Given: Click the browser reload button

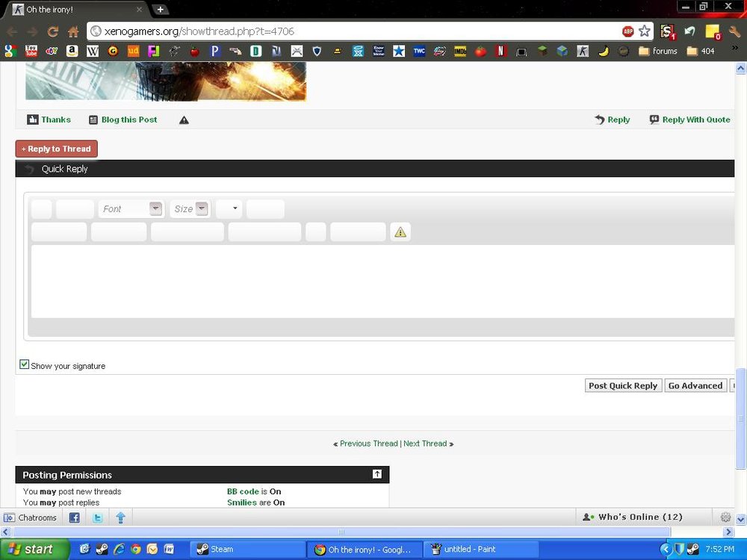Looking at the screenshot, I should click(53, 32).
